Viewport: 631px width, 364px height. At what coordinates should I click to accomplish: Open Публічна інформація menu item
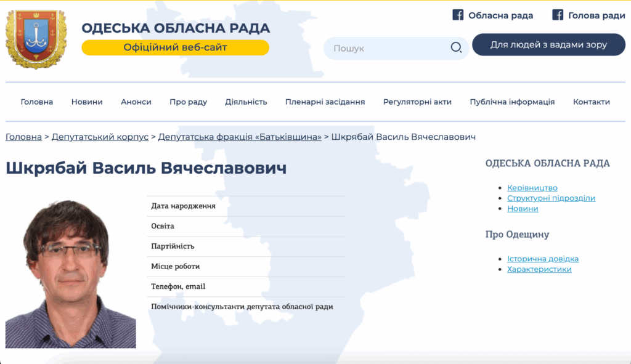coord(512,102)
